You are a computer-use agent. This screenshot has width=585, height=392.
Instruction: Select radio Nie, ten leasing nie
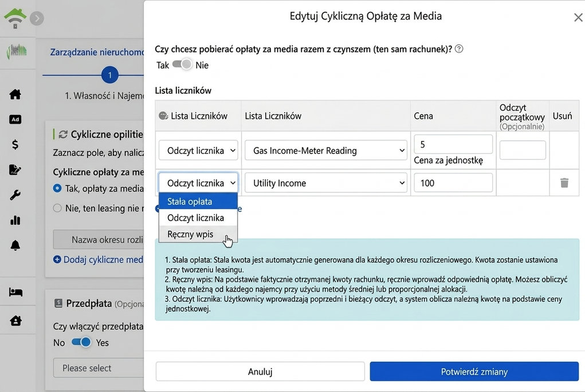(57, 208)
